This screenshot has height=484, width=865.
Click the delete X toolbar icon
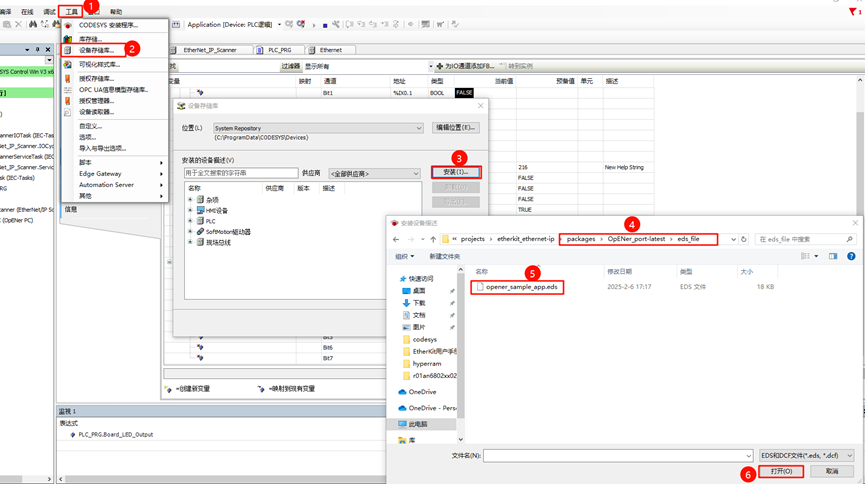19,24
